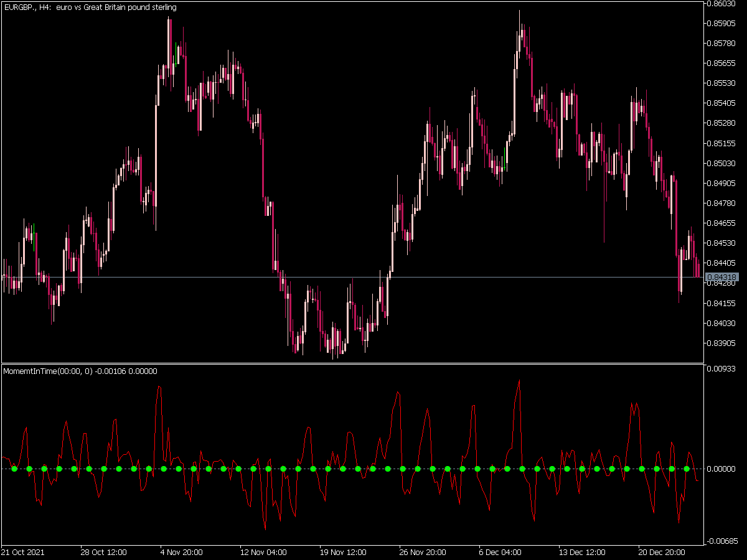
Task: Click price axis label 0.84655
Action: click(722, 223)
